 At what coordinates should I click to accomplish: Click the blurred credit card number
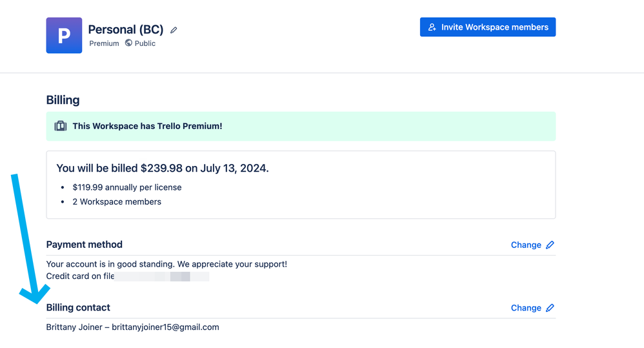[162, 276]
